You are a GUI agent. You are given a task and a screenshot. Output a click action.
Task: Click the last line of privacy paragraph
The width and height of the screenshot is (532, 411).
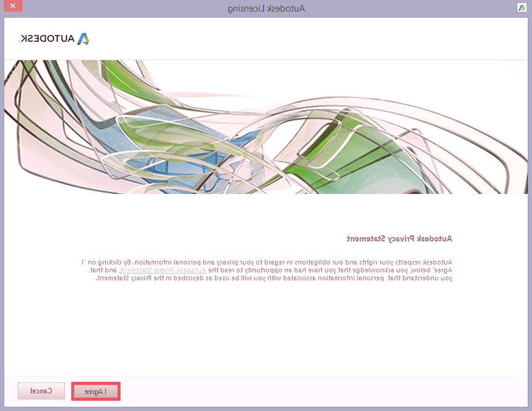click(274, 278)
